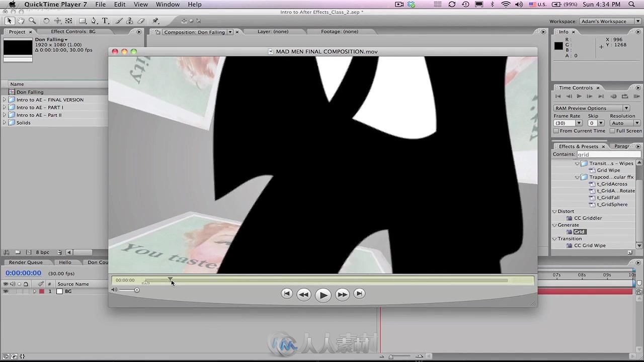Screen dimensions: 644x362
Task: Enable Full Screen checkbox
Action: (612, 131)
